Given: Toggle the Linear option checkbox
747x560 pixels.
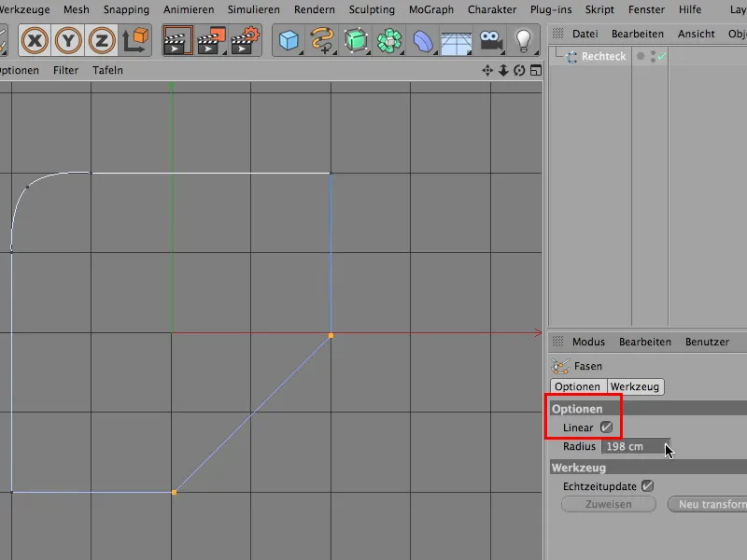Looking at the screenshot, I should [607, 427].
